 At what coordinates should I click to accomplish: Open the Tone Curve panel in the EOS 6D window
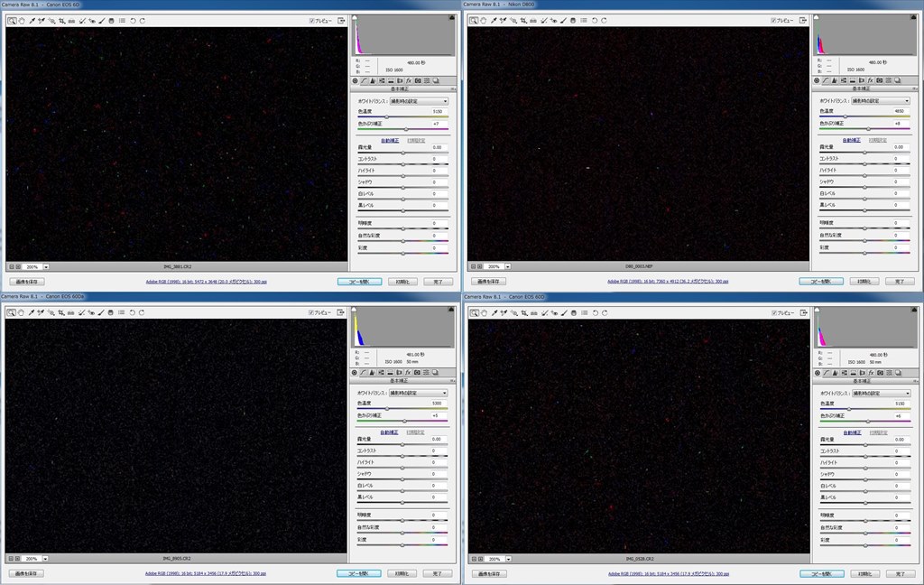point(364,80)
